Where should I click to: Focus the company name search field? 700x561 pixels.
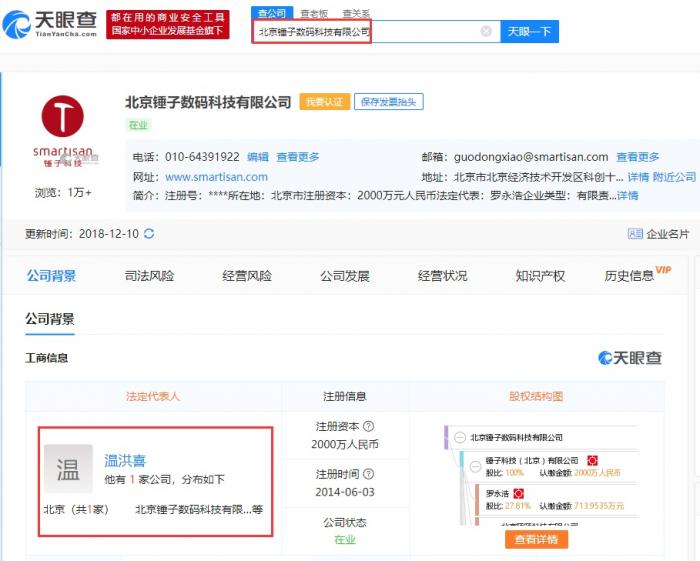[376, 31]
